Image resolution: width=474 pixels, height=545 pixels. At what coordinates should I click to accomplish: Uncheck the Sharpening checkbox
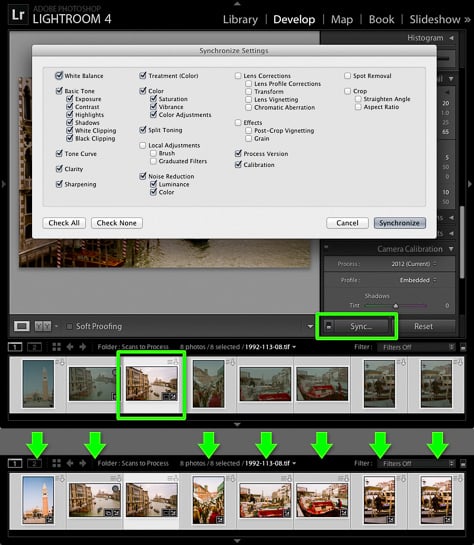click(x=59, y=184)
